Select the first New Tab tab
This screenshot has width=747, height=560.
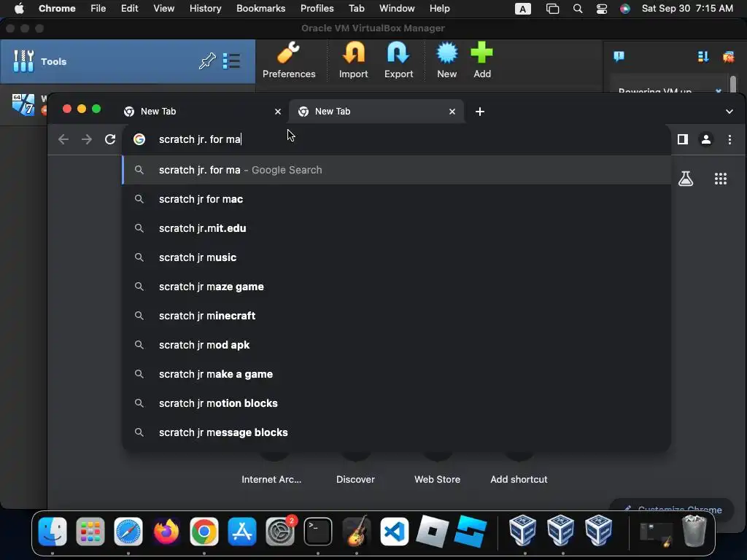click(201, 112)
